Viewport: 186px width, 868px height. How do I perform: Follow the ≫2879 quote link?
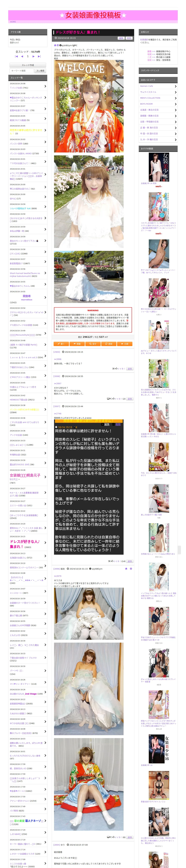[x=58, y=576]
